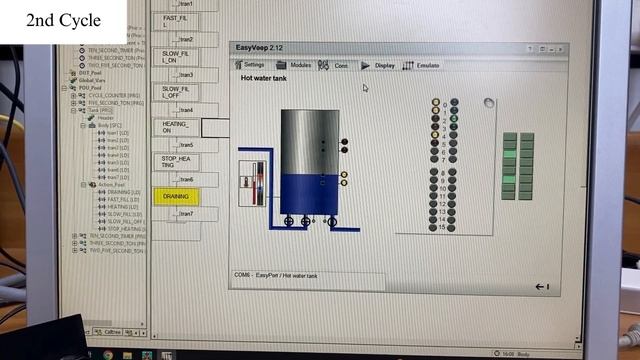Open the Modules folder in EasyVeep
Image resolution: width=640 pixels, height=360 pixels.
point(293,65)
